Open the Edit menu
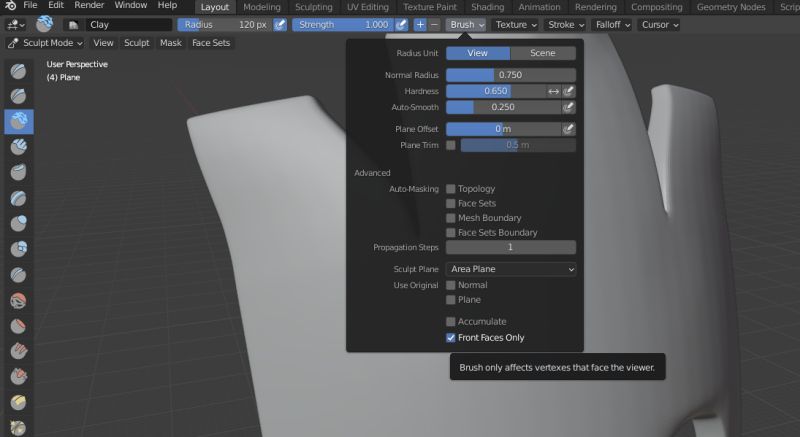The image size is (800, 437). click(x=56, y=6)
